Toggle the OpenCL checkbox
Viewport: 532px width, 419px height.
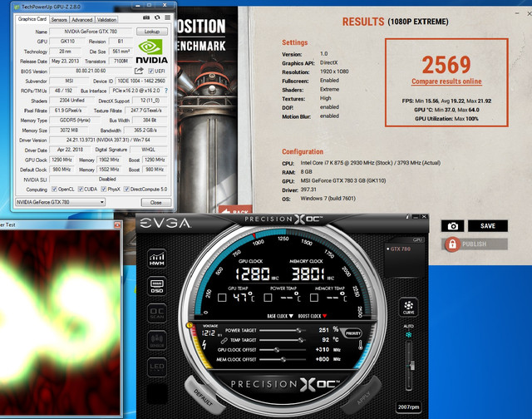(54, 189)
